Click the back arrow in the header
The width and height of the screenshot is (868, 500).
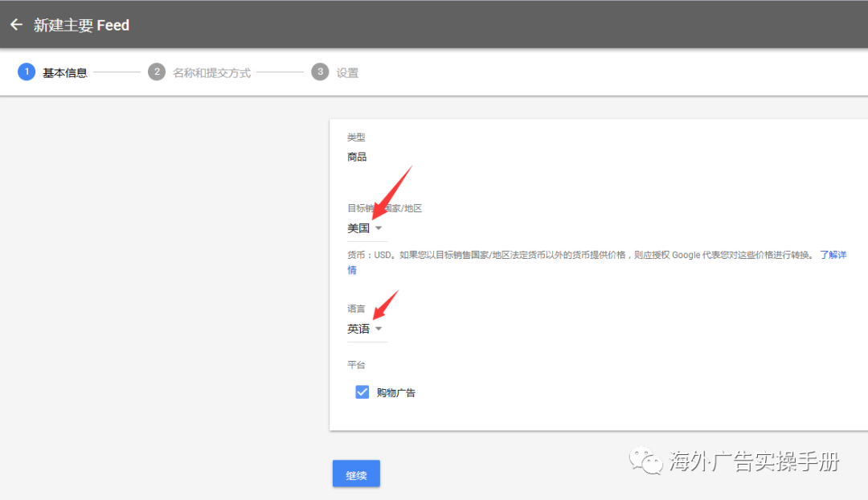click(x=16, y=25)
